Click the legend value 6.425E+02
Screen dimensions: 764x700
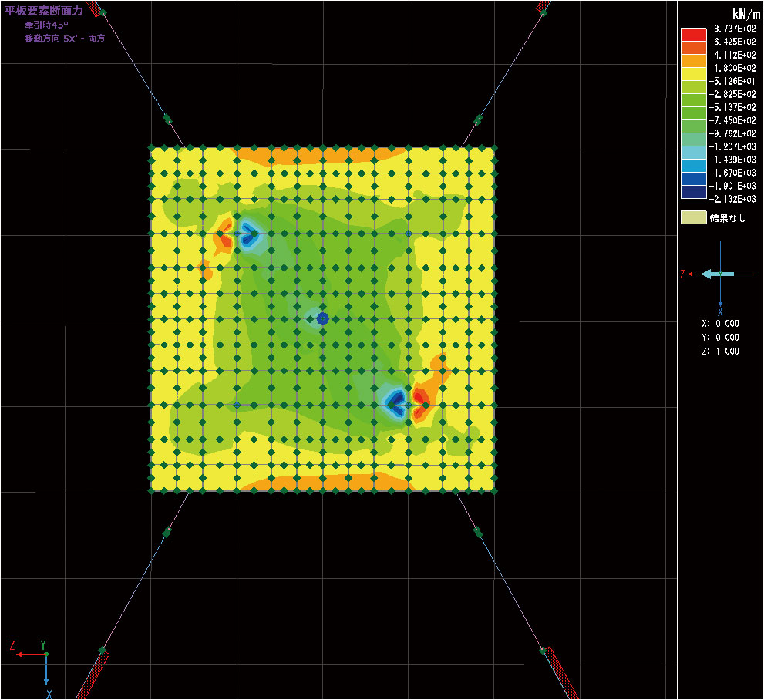pos(735,42)
